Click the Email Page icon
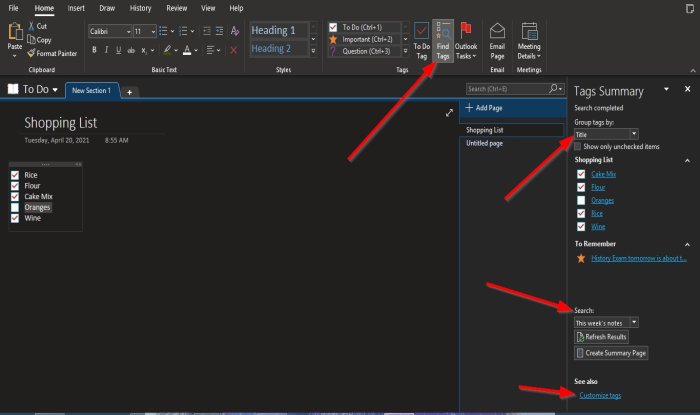Screen dimensions: 700x415 point(497,41)
